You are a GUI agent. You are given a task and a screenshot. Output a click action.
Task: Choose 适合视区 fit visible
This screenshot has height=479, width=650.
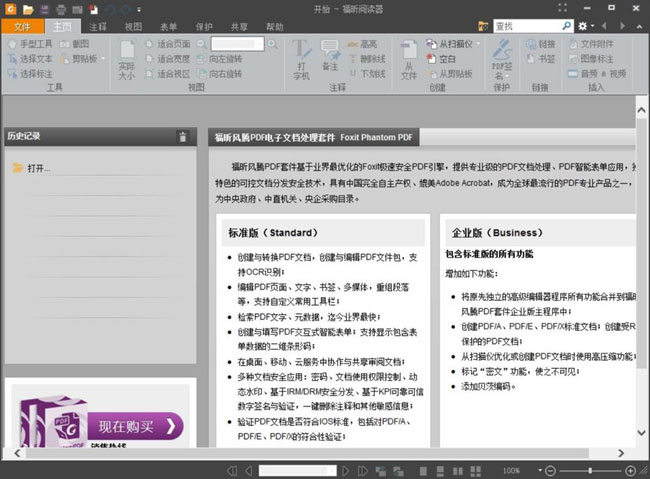point(168,74)
